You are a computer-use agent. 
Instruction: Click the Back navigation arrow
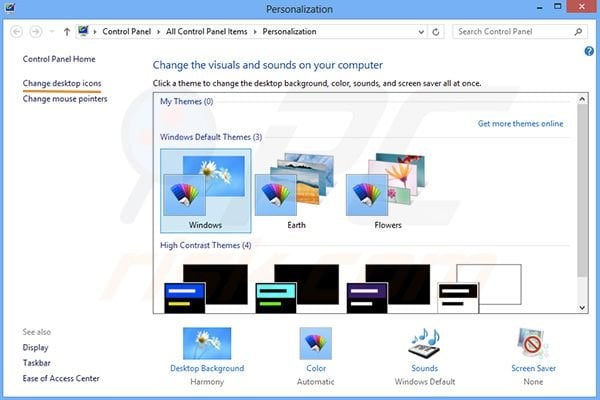(16, 31)
